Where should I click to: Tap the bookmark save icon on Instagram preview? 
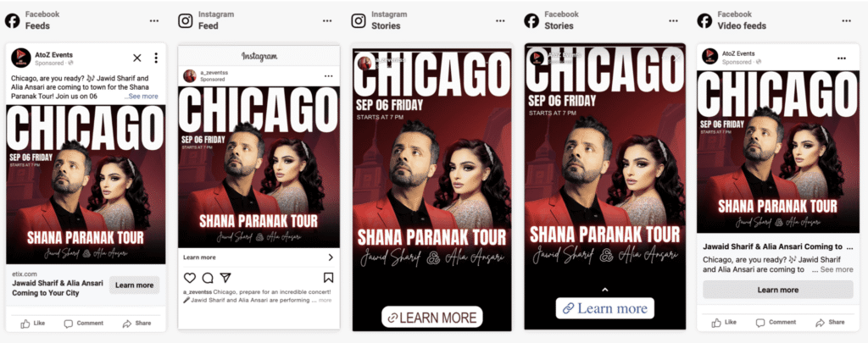click(x=328, y=278)
